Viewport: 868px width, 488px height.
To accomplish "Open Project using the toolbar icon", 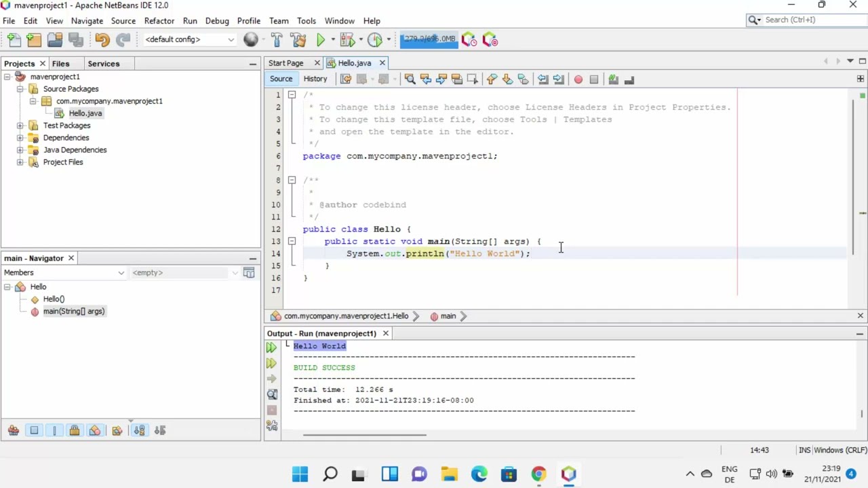I will point(54,40).
